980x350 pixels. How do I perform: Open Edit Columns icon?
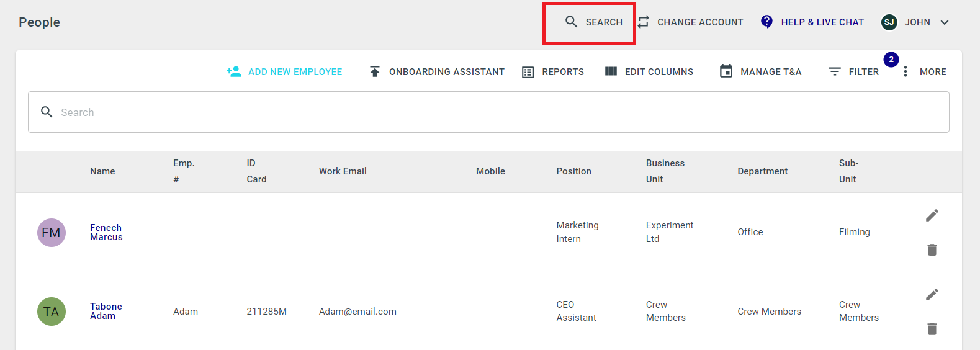tap(611, 71)
